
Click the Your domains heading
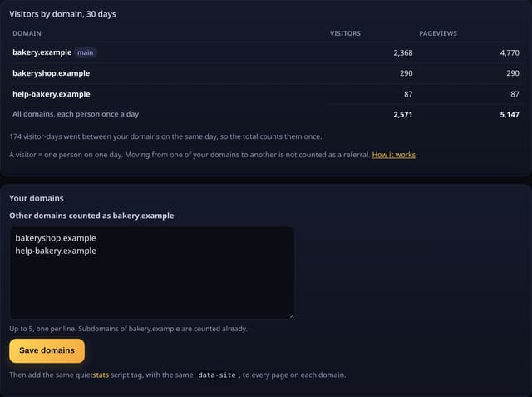(37, 198)
